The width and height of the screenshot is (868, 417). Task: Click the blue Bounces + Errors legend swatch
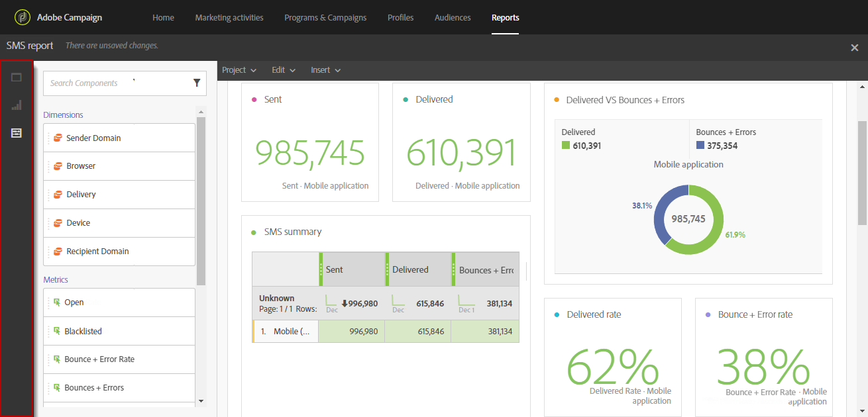point(700,146)
